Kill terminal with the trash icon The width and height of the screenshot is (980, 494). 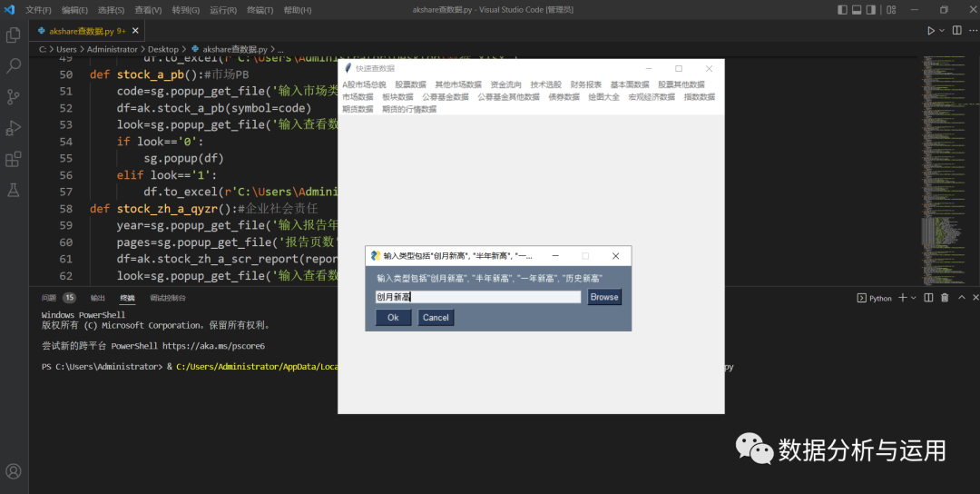pyautogui.click(x=945, y=298)
